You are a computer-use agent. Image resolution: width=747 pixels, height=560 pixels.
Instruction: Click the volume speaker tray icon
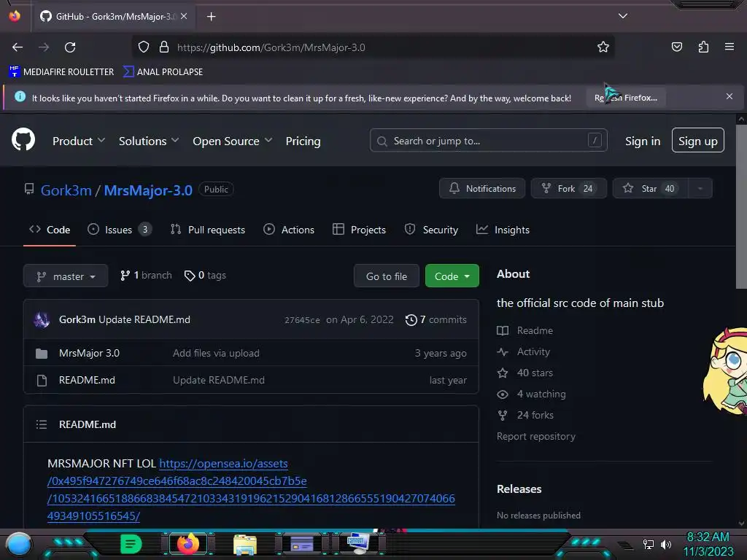pyautogui.click(x=666, y=544)
